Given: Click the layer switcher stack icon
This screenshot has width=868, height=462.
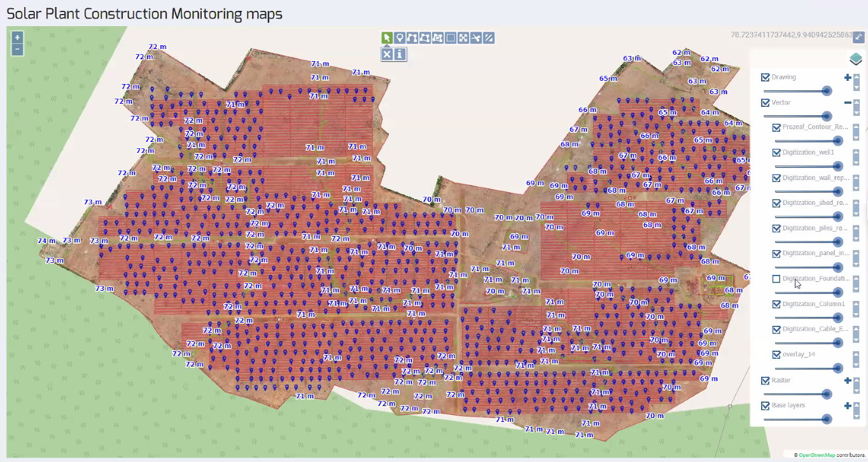Looking at the screenshot, I should coord(856,59).
